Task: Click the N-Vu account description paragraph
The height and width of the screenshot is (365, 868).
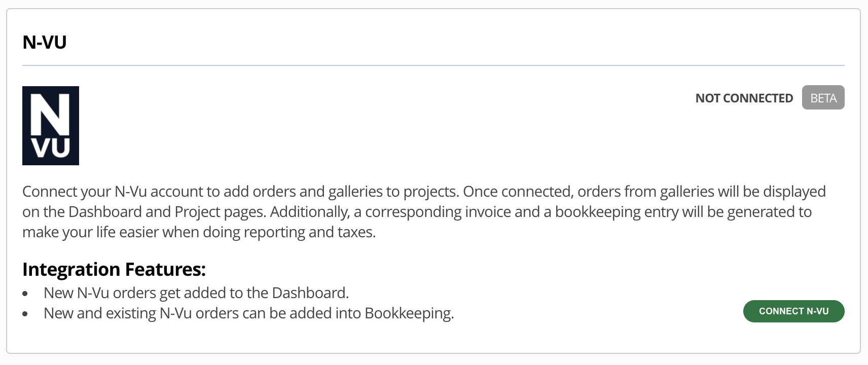Action: click(x=424, y=212)
